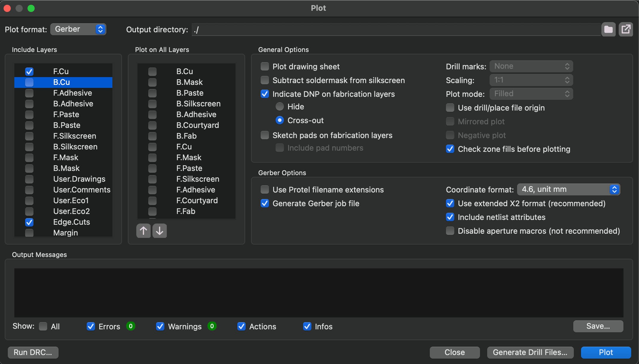Image resolution: width=639 pixels, height=364 pixels.
Task: Open the Coordinate format dropdown
Action: 568,189
